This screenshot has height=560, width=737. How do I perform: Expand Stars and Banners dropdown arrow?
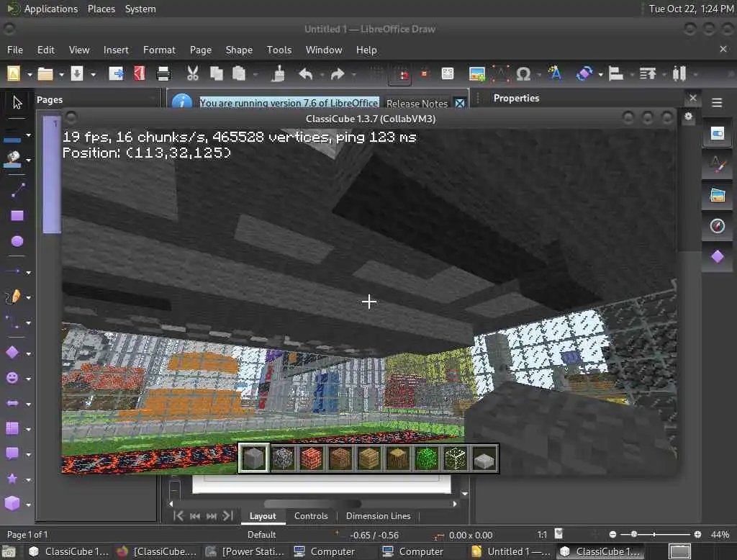29,479
